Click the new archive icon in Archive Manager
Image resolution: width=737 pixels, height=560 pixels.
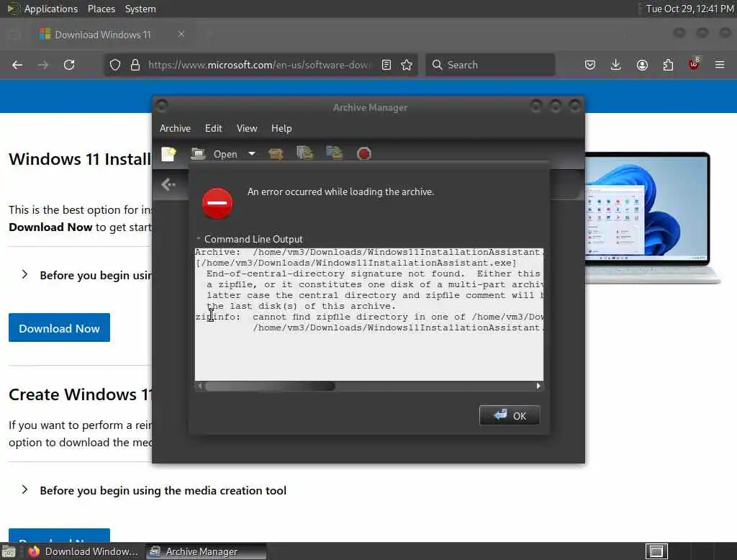[x=168, y=154]
